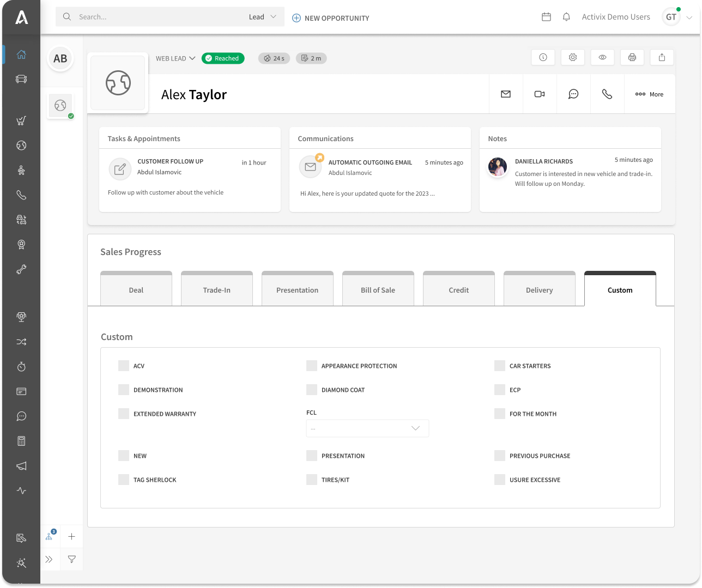Click into the Search input field

click(x=158, y=17)
